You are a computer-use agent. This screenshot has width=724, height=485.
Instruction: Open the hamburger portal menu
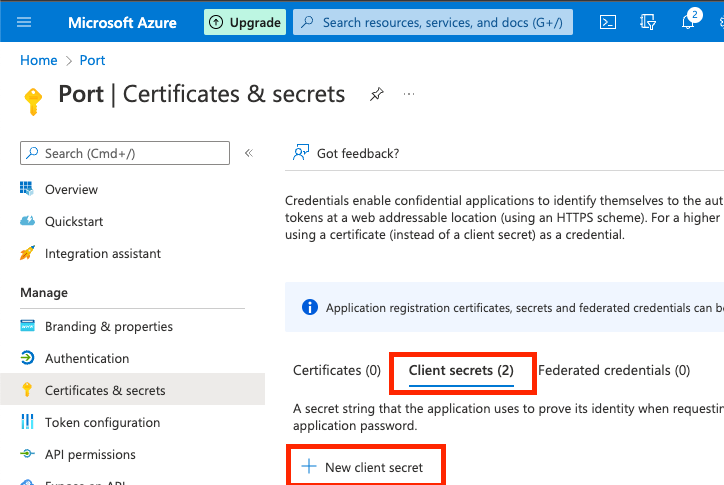click(x=25, y=22)
